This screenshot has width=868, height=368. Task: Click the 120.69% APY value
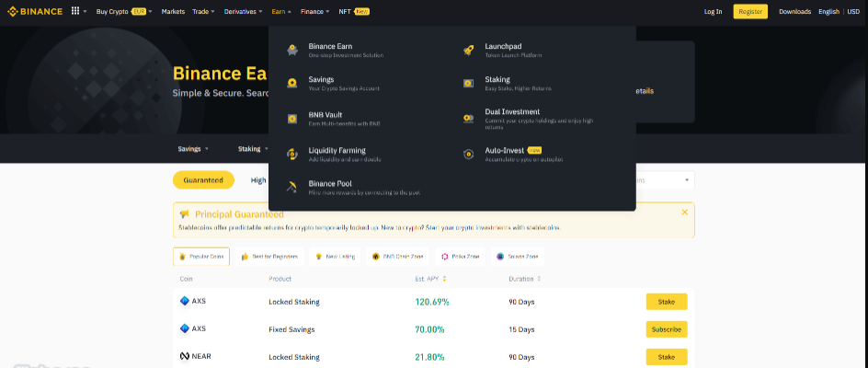pyautogui.click(x=432, y=302)
